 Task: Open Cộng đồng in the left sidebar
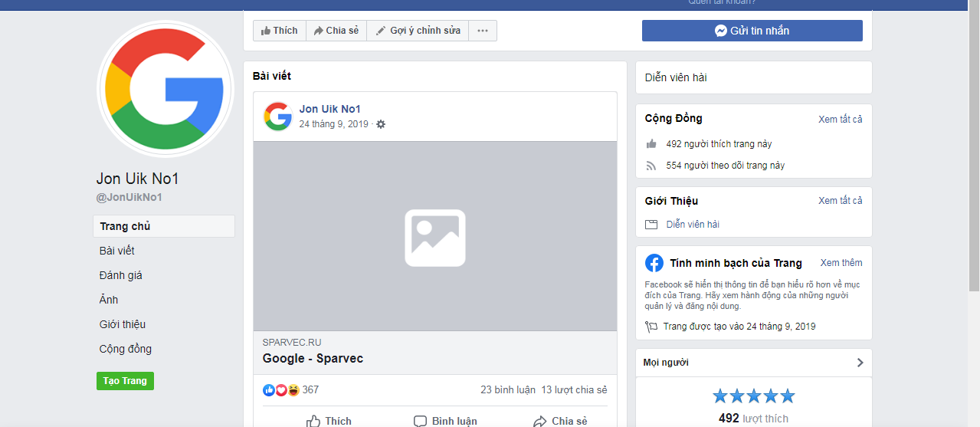point(126,349)
